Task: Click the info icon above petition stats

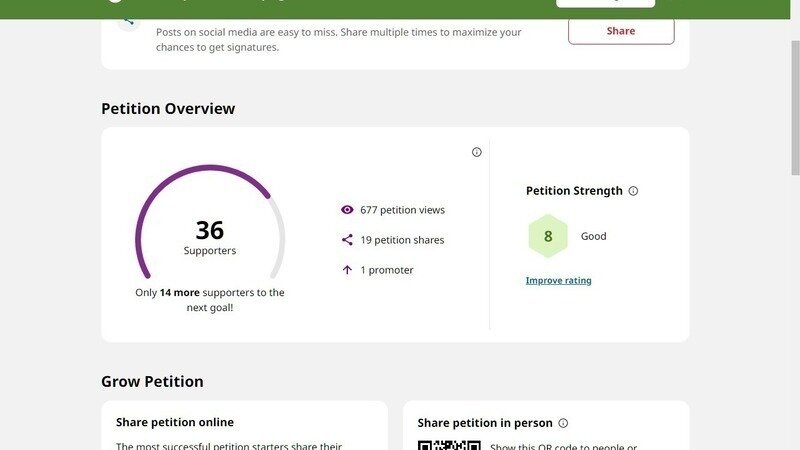Action: pyautogui.click(x=476, y=152)
